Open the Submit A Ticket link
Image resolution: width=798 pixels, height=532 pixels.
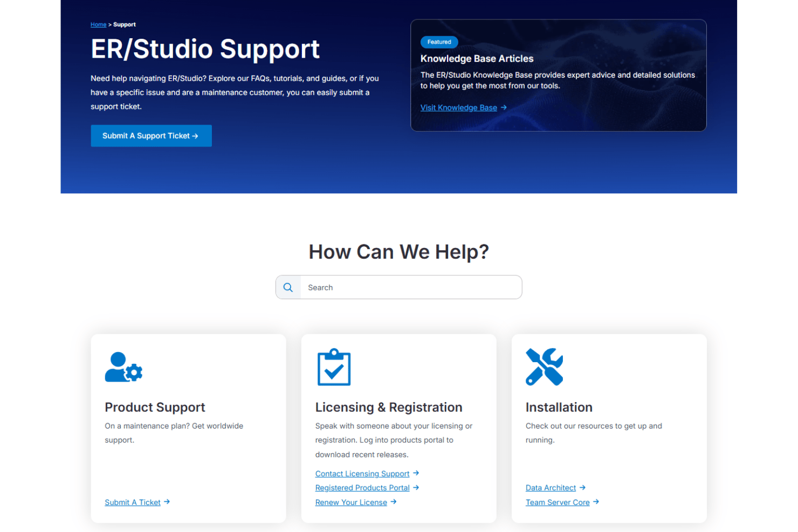click(x=133, y=502)
